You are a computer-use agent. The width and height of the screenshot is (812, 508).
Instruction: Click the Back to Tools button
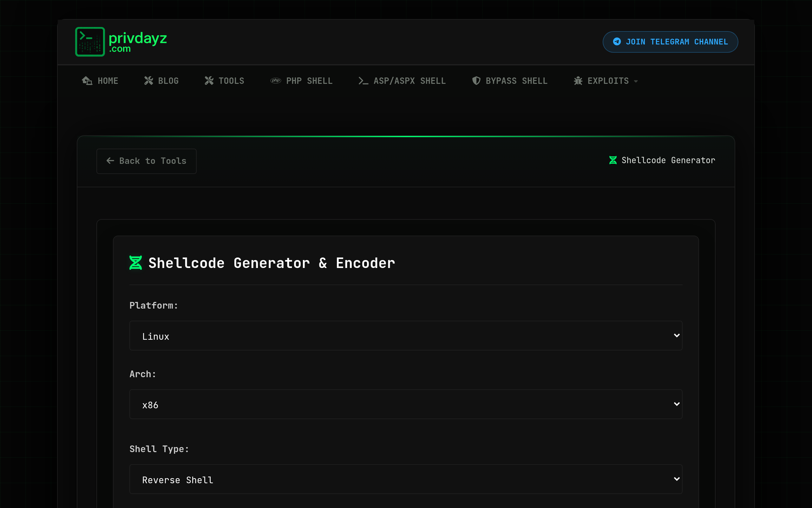tap(146, 161)
